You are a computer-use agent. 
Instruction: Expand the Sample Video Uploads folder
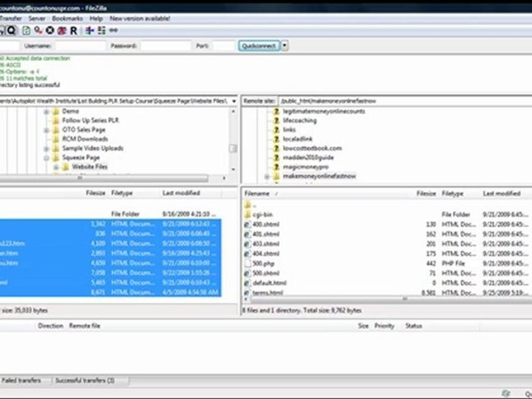[47, 149]
